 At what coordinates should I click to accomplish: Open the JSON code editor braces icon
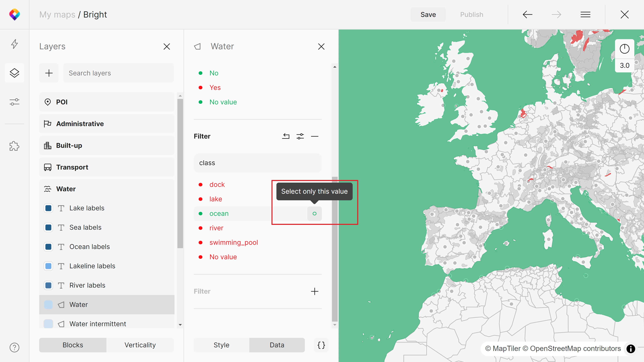pyautogui.click(x=321, y=345)
